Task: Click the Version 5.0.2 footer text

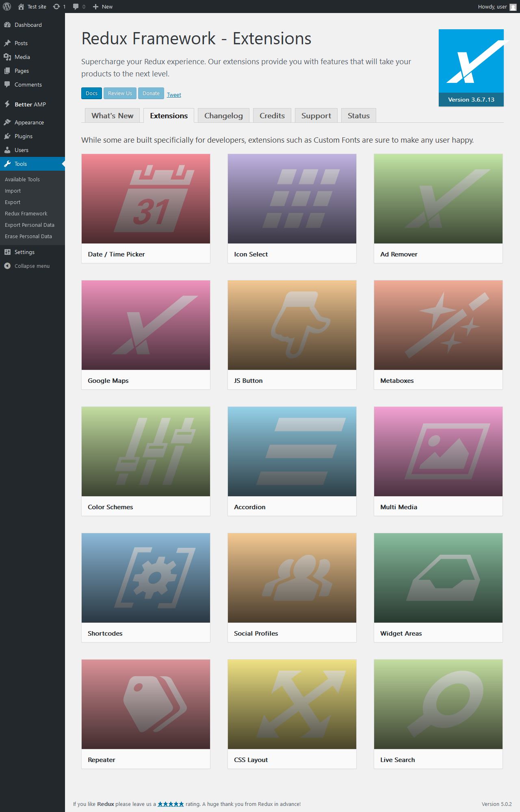Action: click(x=496, y=804)
